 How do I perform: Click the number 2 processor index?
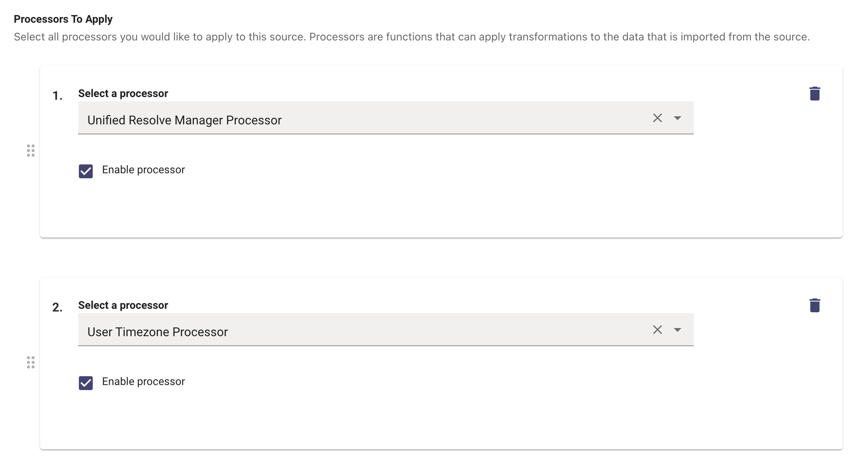point(57,307)
